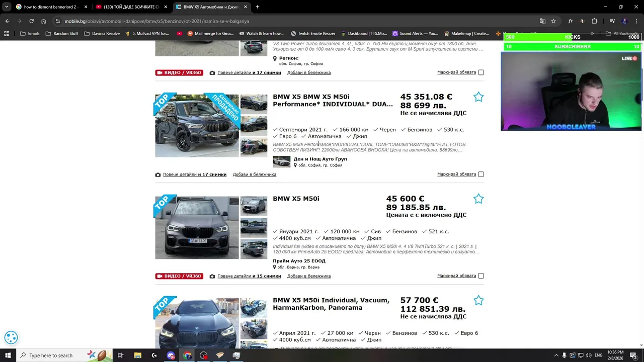Open the All Bookmarks folder
The width and height of the screenshot is (644, 362).
[x=622, y=34]
